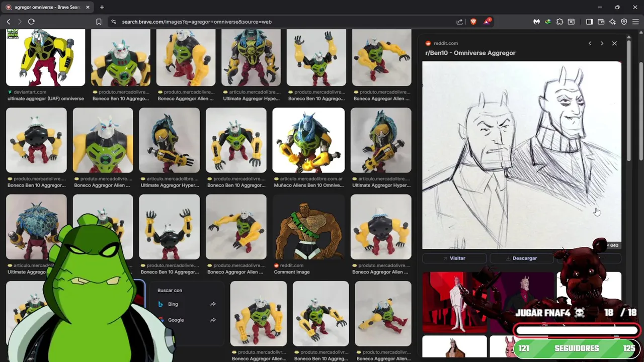644x362 pixels.
Task: Open the deviantart ultimate aggregor cartoon thumbnail
Action: pos(45,57)
